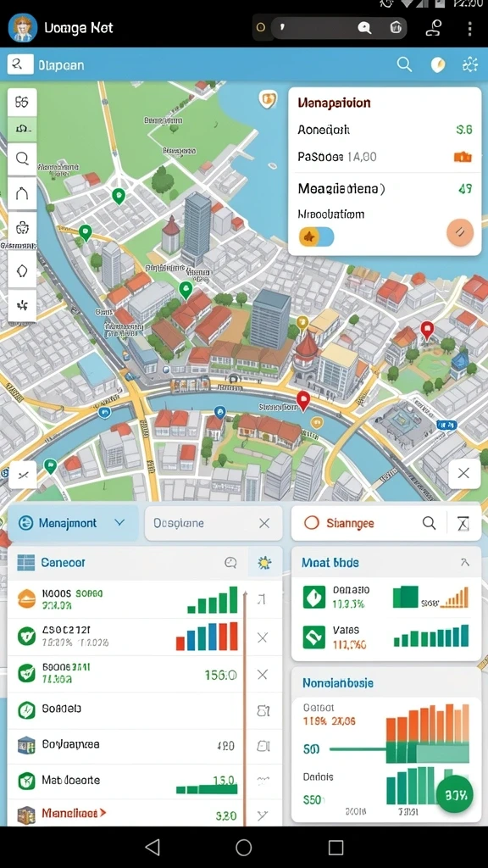Screen dimensions: 488x868
Task: Open the search magnifier in blue header
Action: 404,64
